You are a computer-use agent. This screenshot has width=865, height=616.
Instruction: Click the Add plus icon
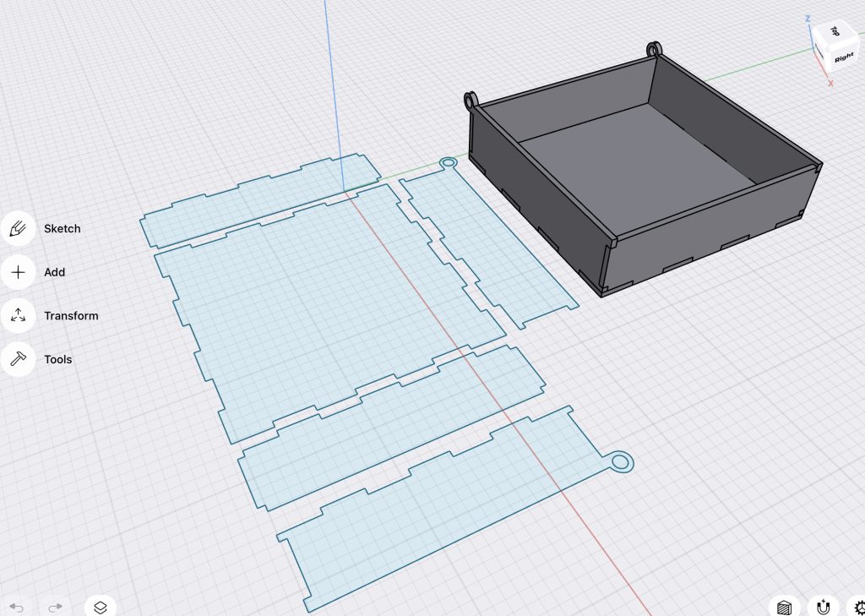click(18, 272)
